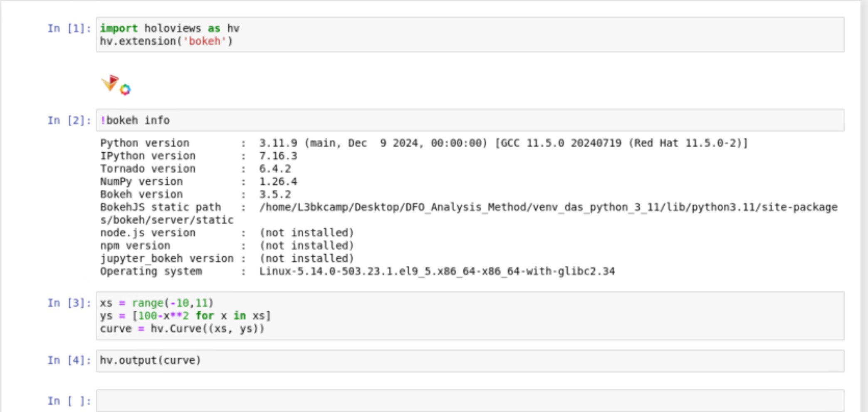Screen dimensions: 868x412
Task: Click the 'ys = [100-x**2 for x in xs]' line
Action: 185,316
